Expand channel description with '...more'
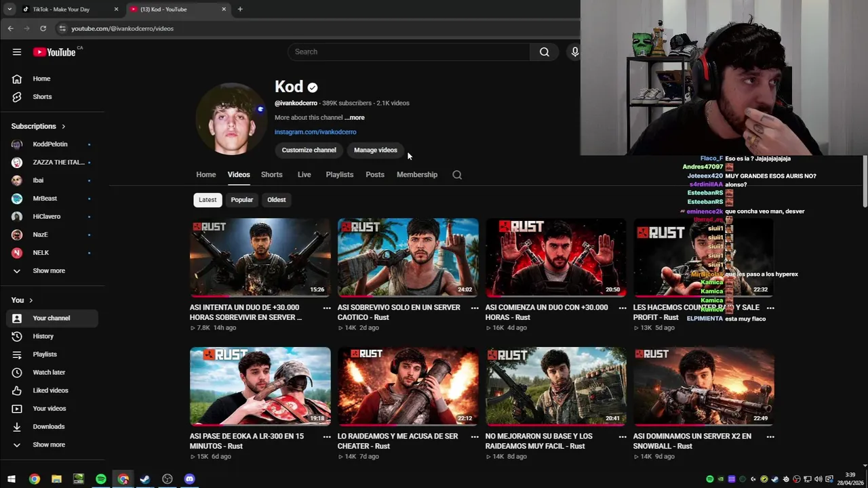Viewport: 868px width, 488px height. point(354,118)
